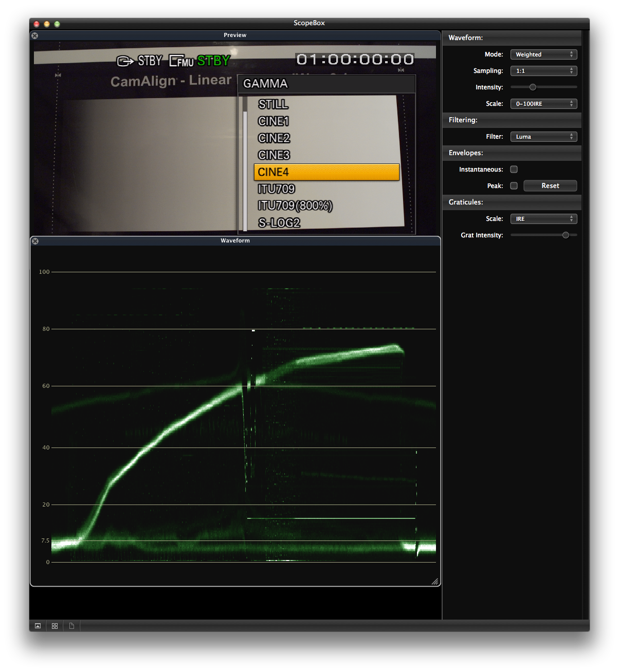Screen dimensions: 619x672
Task: Click the Mode: label
Action: (494, 54)
